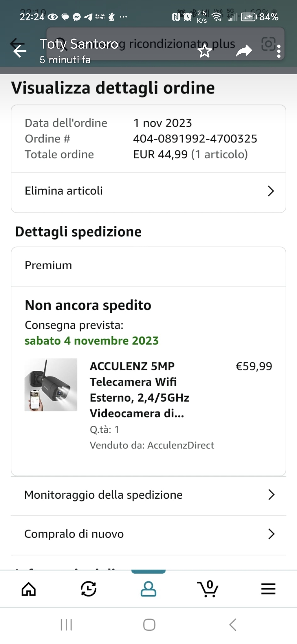
Task: Open the shopping cart
Action: point(208,589)
